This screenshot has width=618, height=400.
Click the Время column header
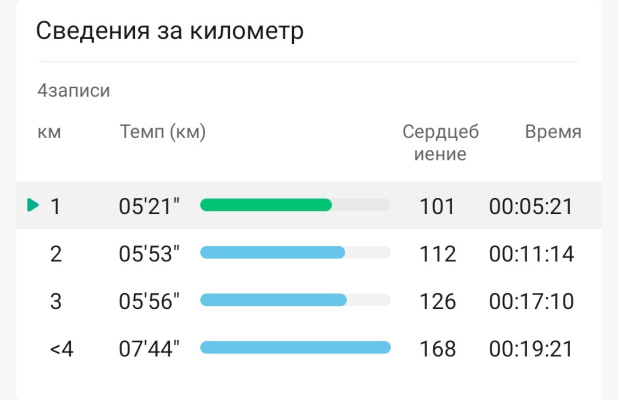click(x=553, y=132)
